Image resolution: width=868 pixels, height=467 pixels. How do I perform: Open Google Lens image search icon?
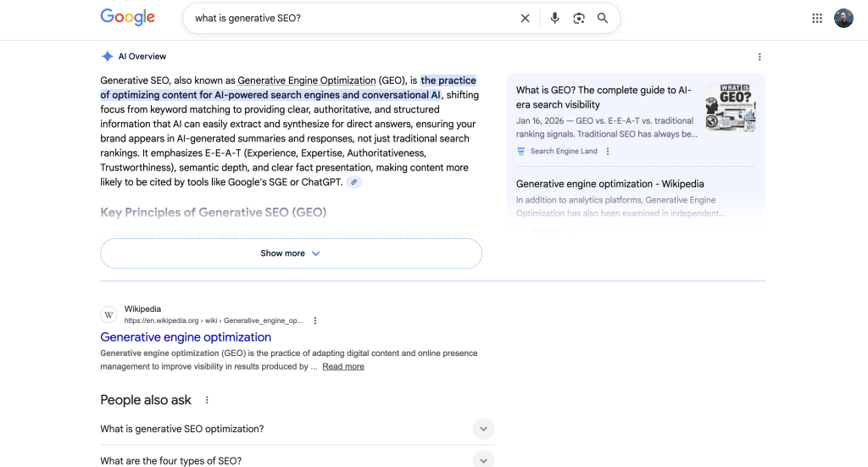[x=578, y=19]
